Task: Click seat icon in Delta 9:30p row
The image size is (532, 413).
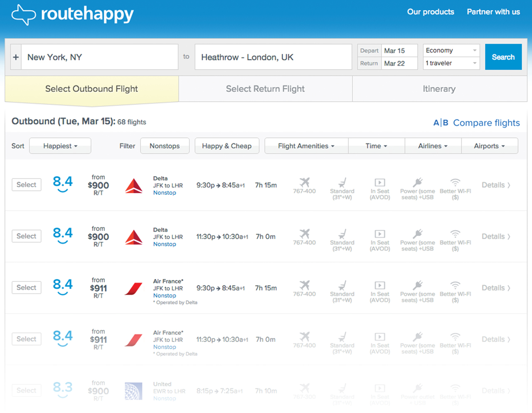Action: [x=342, y=182]
